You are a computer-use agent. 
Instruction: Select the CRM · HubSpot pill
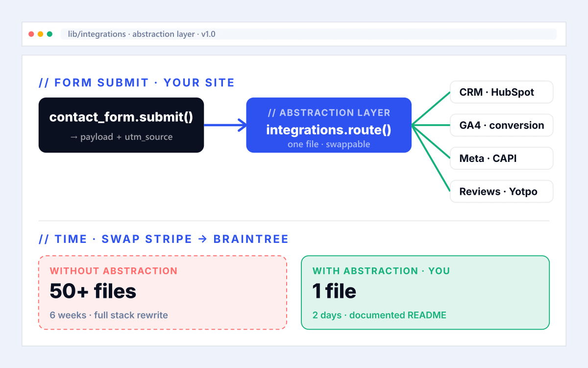(502, 92)
